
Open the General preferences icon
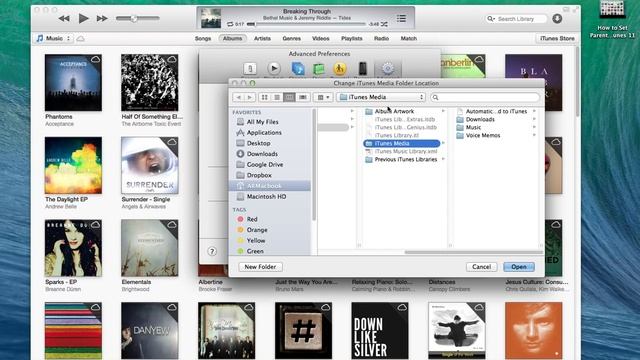[250, 69]
